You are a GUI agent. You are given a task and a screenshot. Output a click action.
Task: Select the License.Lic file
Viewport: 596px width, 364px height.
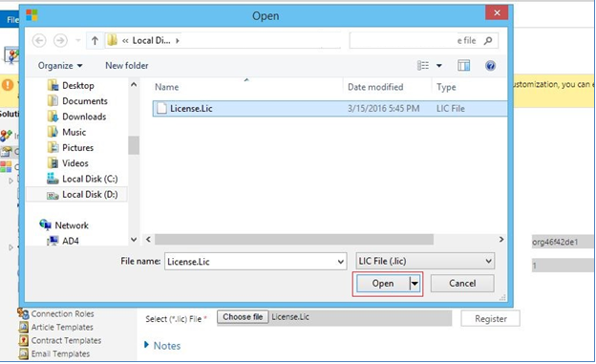coord(330,108)
